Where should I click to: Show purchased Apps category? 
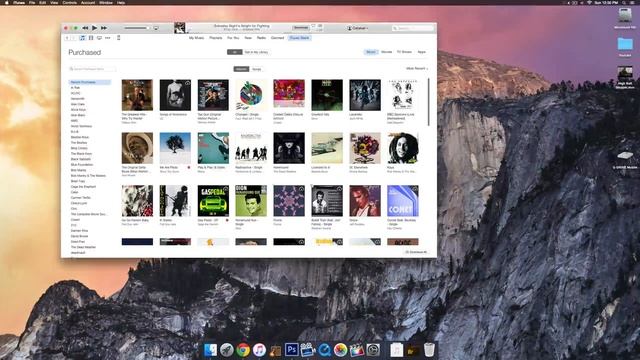tap(422, 52)
